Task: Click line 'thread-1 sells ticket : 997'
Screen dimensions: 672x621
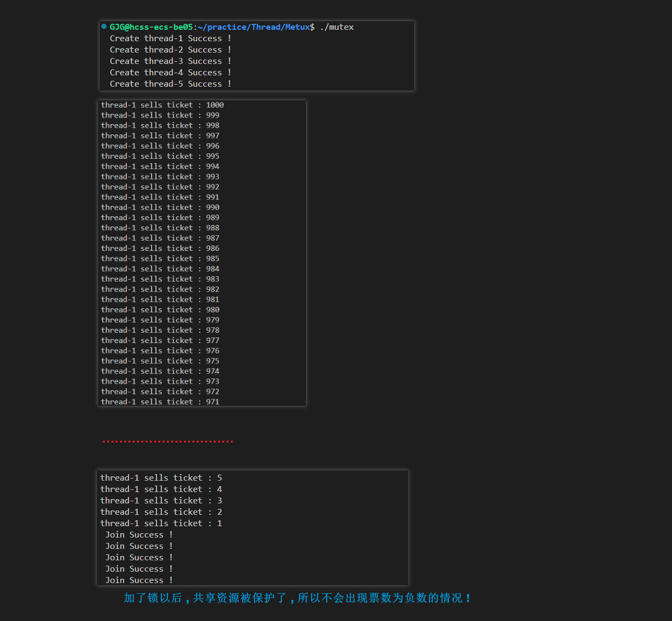Action: (x=160, y=136)
